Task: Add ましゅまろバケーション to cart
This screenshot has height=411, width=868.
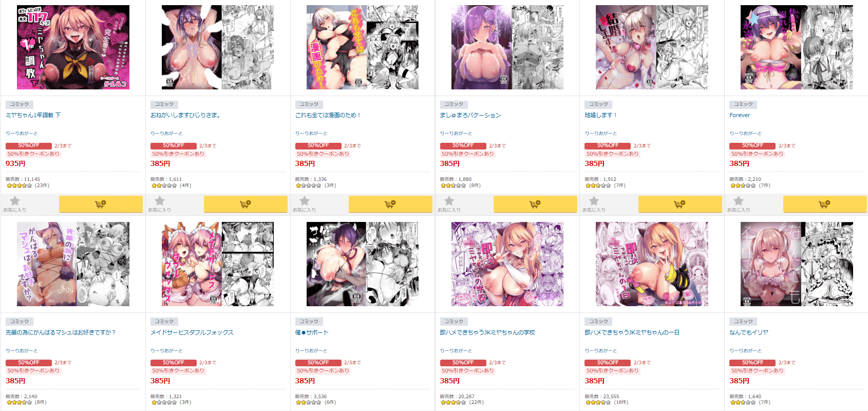Action: [x=535, y=204]
